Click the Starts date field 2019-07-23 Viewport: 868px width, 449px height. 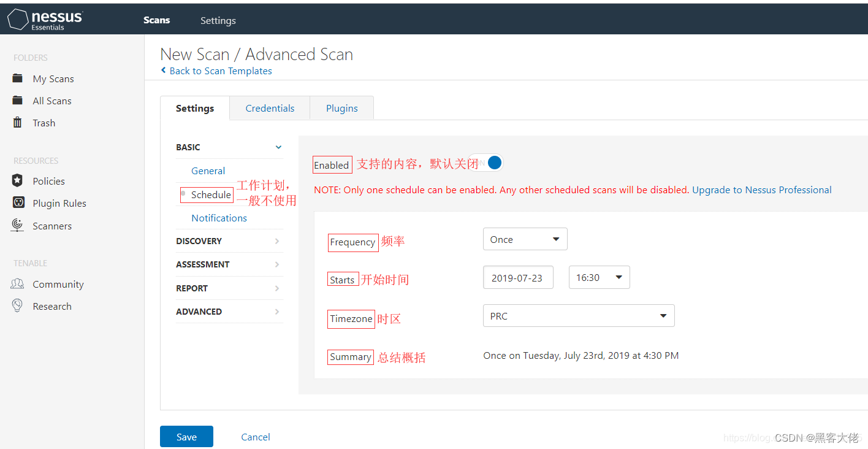pyautogui.click(x=518, y=277)
